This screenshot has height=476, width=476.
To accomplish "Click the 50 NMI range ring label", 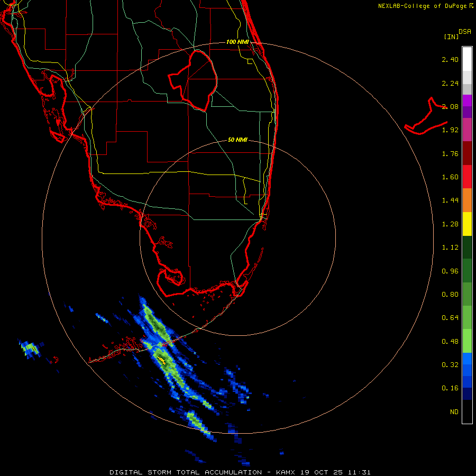I will coord(237,140).
